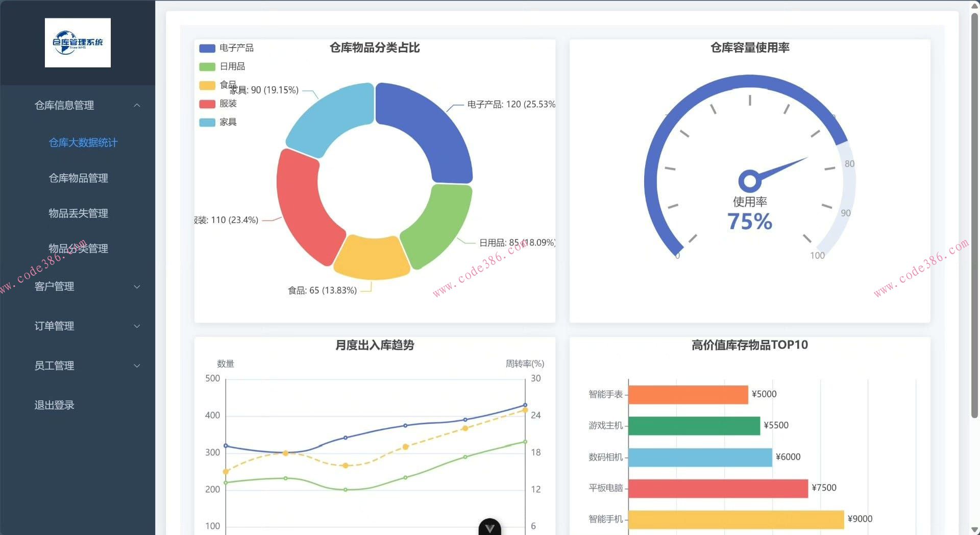Click the 智能手表 orange bar
This screenshot has height=535, width=980.
pos(688,395)
